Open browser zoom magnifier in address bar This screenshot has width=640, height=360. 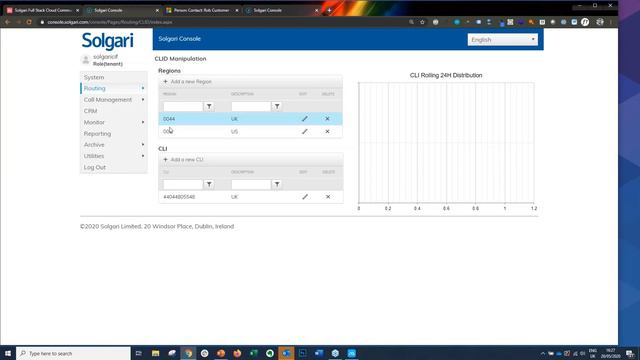pos(411,22)
